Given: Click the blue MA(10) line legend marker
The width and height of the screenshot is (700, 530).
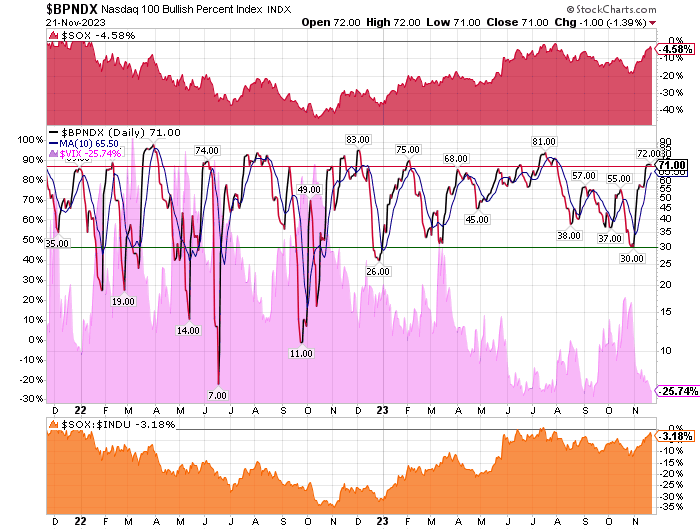Looking at the screenshot, I should (x=54, y=143).
